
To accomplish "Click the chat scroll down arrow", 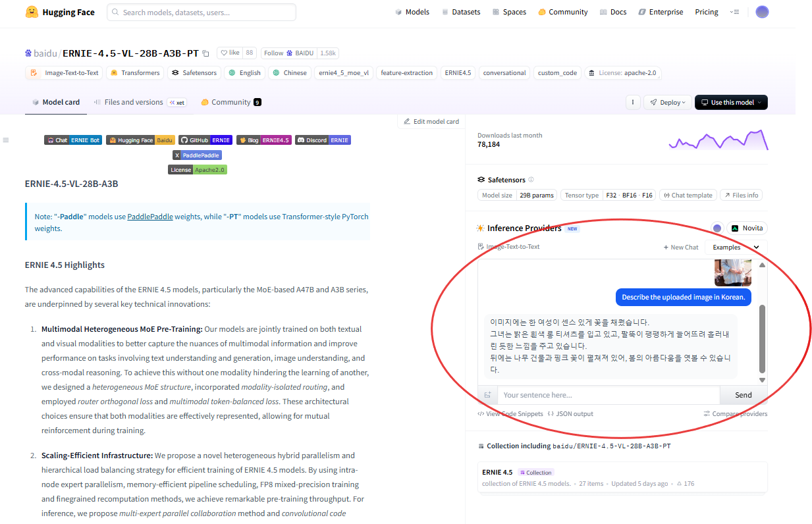I will coord(763,380).
